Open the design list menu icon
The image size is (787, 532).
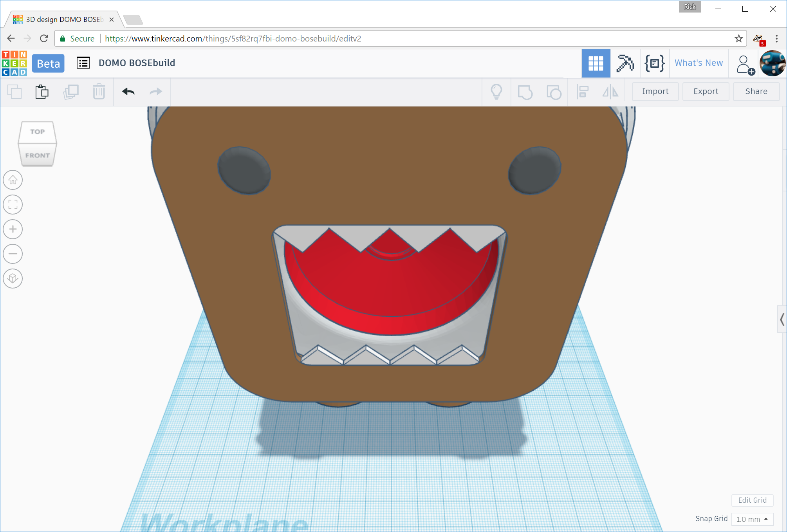pyautogui.click(x=83, y=63)
